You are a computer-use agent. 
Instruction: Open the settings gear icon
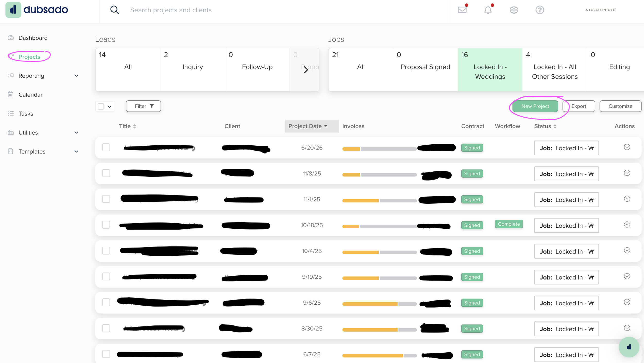coord(514,10)
